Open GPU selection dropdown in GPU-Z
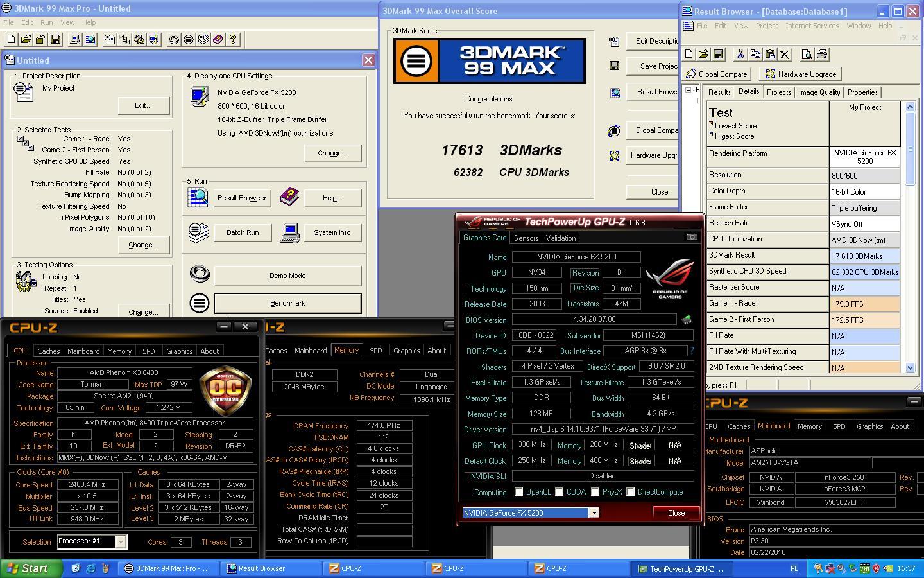Image resolution: width=924 pixels, height=578 pixels. tap(594, 512)
